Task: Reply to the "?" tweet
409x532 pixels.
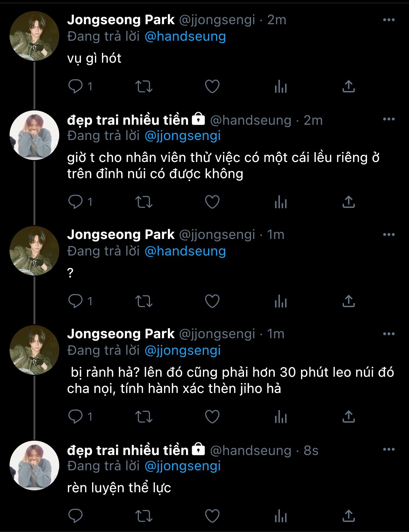Action: click(x=75, y=301)
